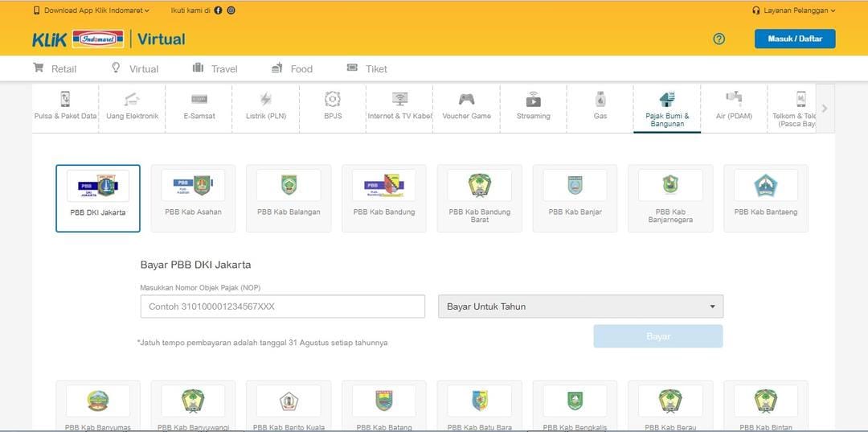Click the Bayar button
This screenshot has height=432, width=868.
[x=658, y=336]
